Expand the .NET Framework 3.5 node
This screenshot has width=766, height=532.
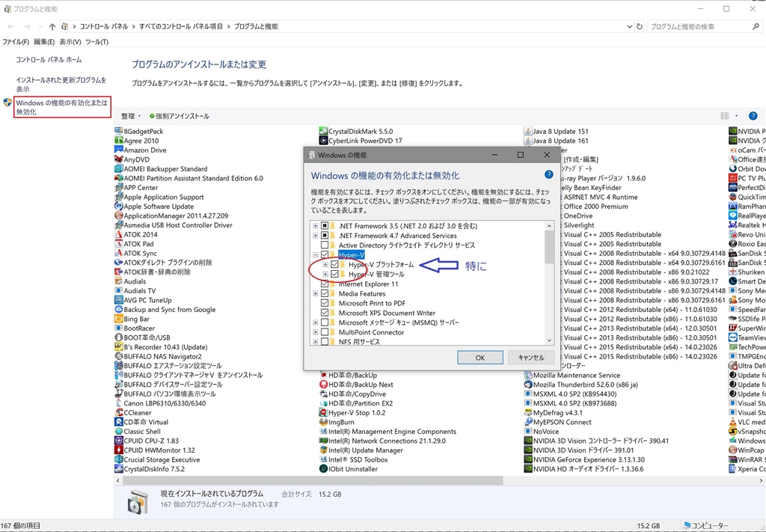[316, 226]
